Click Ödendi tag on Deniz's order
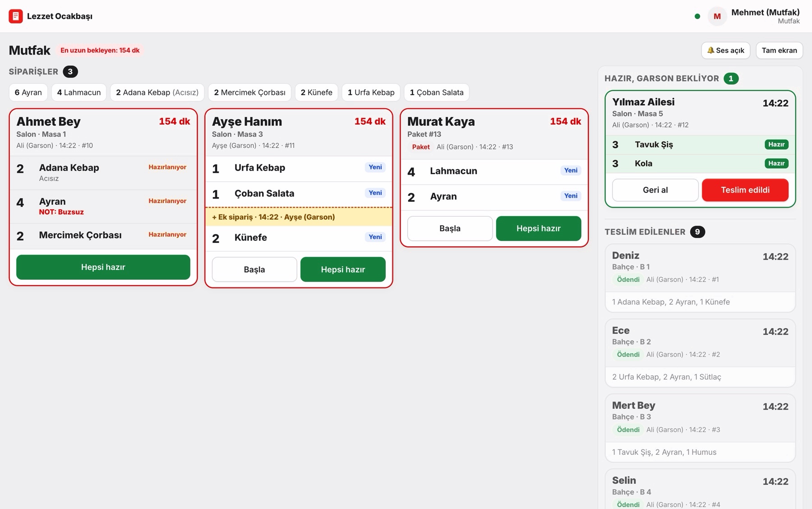This screenshot has width=812, height=509. click(628, 280)
